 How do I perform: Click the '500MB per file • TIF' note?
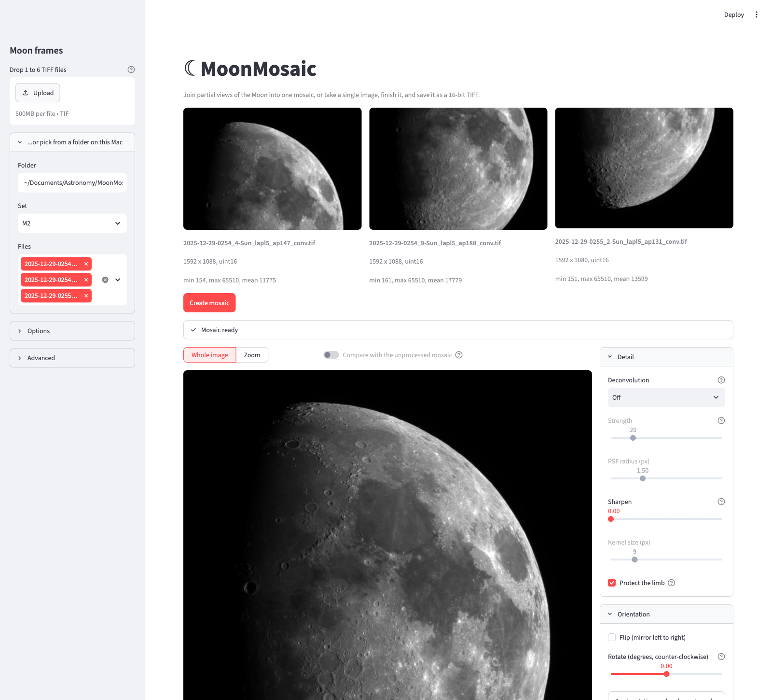point(42,114)
